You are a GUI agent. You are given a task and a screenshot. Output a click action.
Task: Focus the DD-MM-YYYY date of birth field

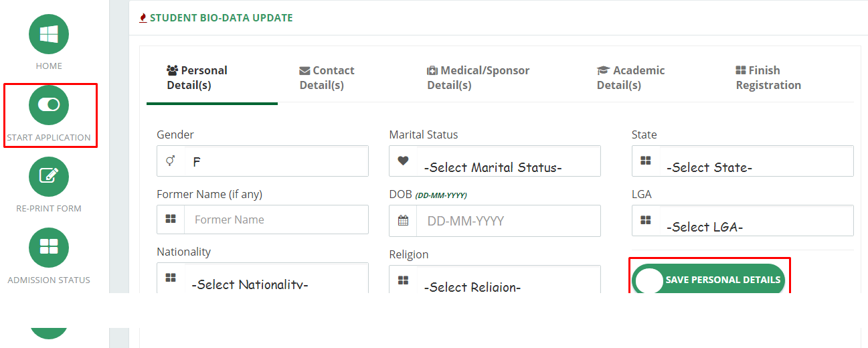click(x=509, y=221)
